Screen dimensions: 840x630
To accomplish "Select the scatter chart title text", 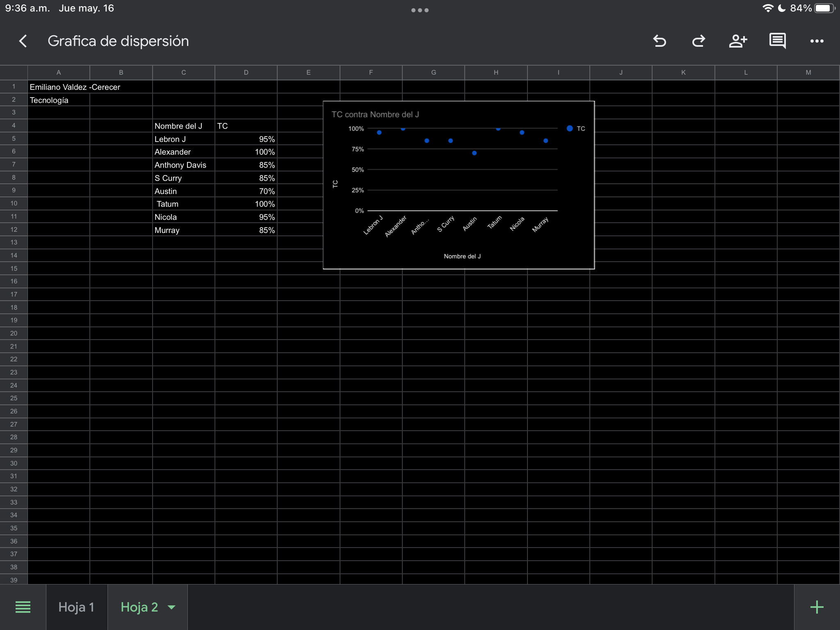I will (x=375, y=114).
